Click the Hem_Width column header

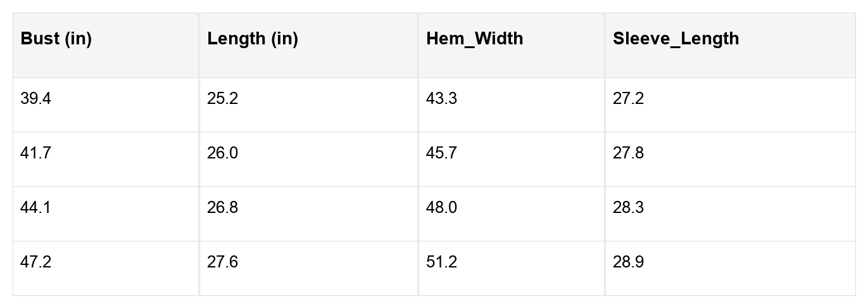[474, 39]
